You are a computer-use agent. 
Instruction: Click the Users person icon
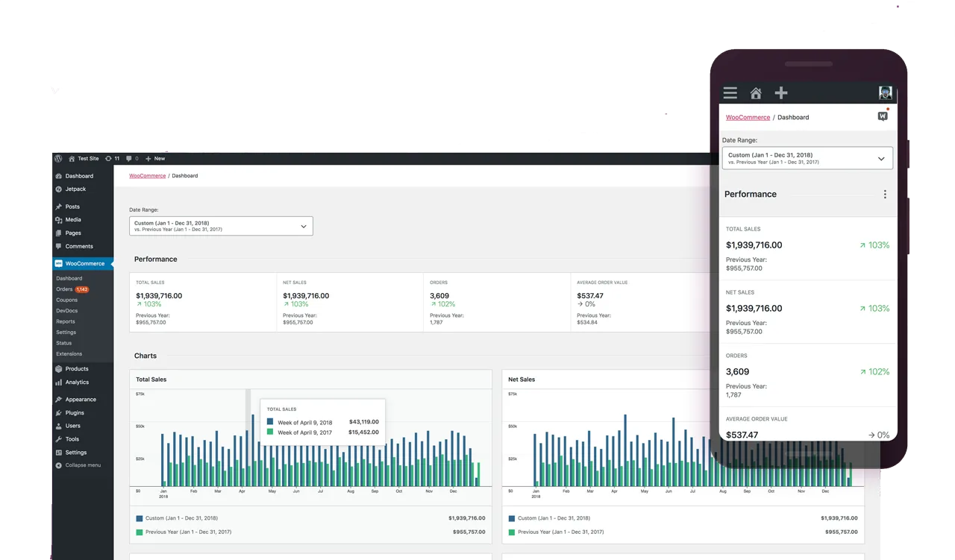click(x=58, y=426)
